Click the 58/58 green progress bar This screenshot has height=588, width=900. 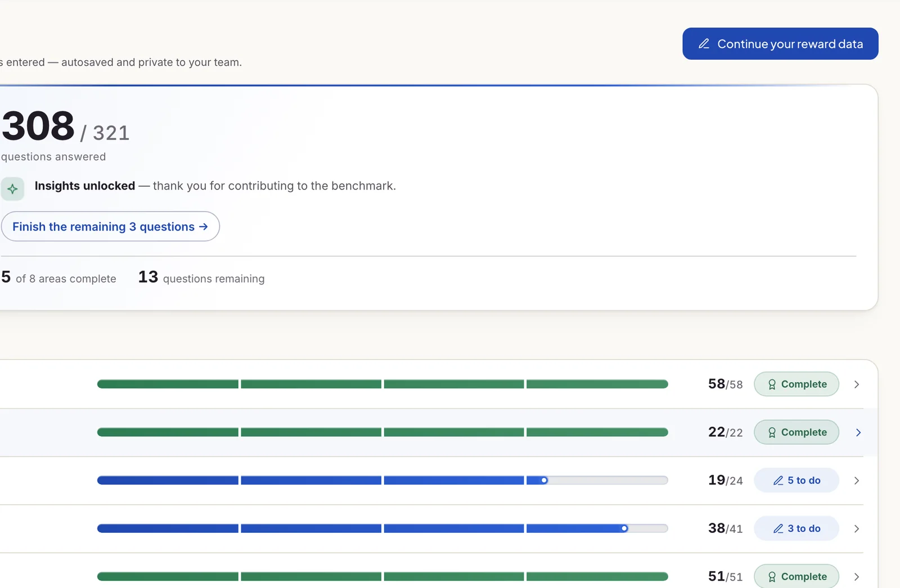click(382, 384)
